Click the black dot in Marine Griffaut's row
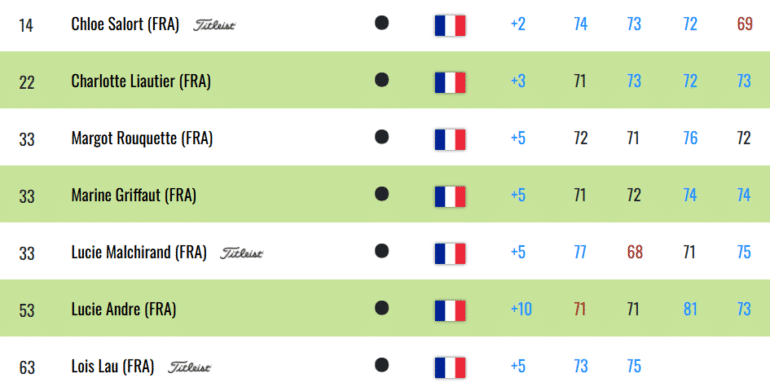This screenshot has height=387, width=770. [x=382, y=194]
